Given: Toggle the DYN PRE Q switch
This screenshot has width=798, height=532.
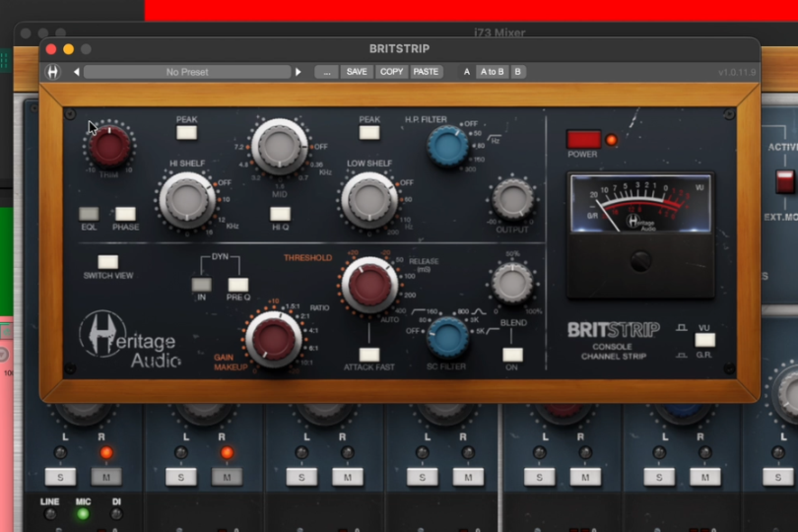Looking at the screenshot, I should point(238,284).
